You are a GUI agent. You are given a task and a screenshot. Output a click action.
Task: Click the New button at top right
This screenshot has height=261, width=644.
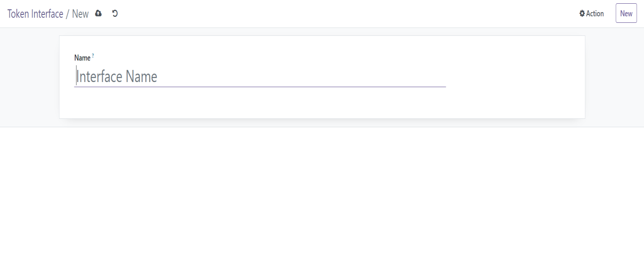(x=626, y=14)
